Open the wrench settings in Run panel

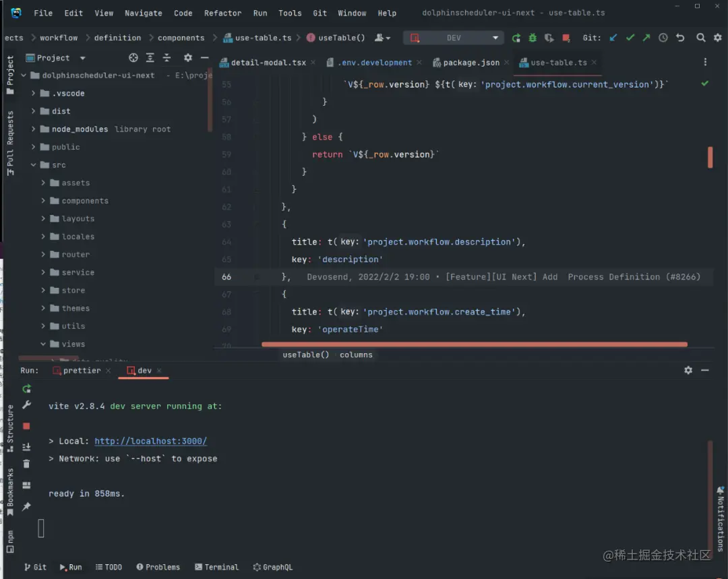(26, 405)
